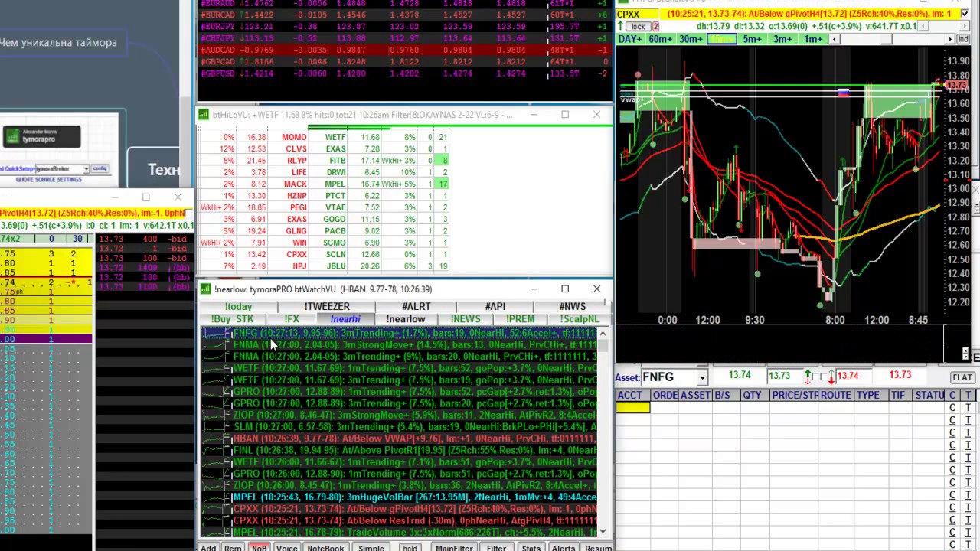Image resolution: width=980 pixels, height=551 pixels.
Task: Click the small spinner at the chart's bottom right
Action: pos(966,354)
